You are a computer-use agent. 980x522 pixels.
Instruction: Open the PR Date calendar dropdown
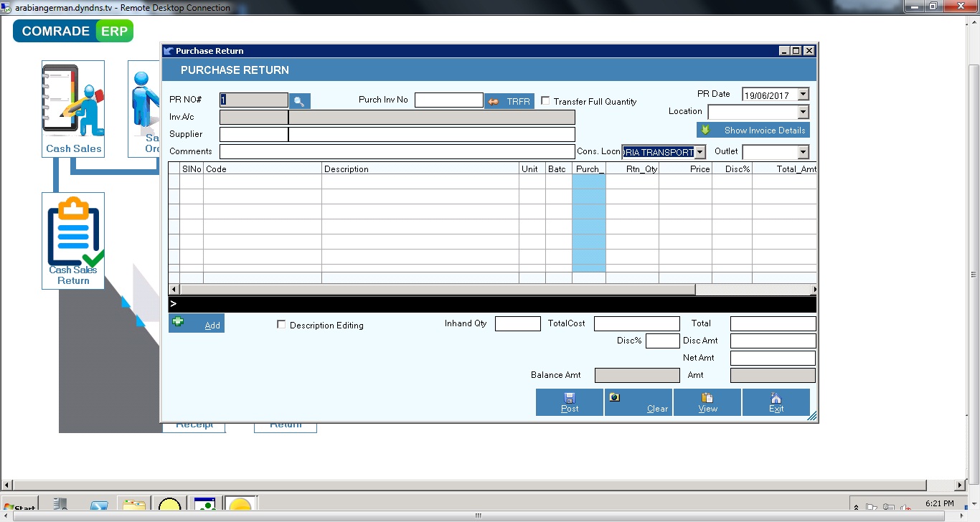click(x=804, y=94)
